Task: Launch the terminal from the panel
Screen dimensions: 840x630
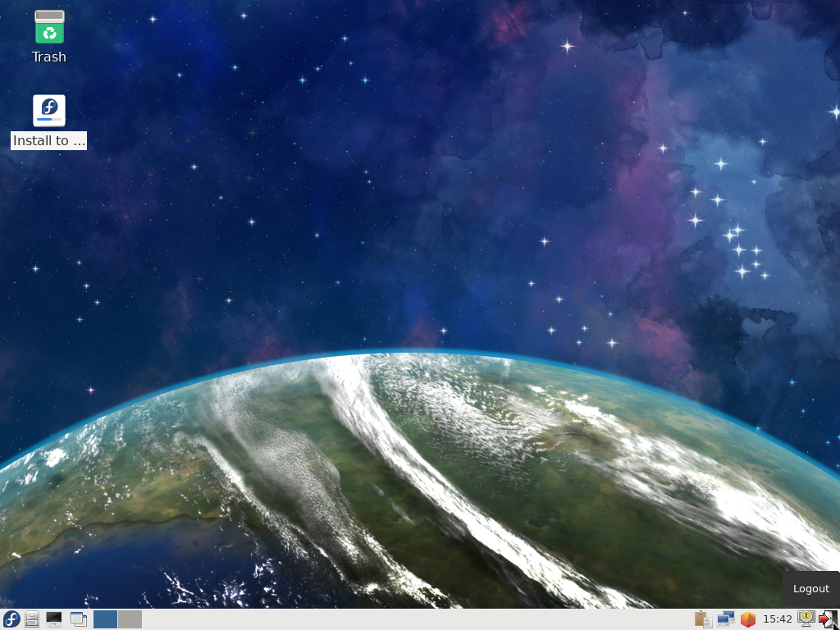Action: (x=54, y=619)
